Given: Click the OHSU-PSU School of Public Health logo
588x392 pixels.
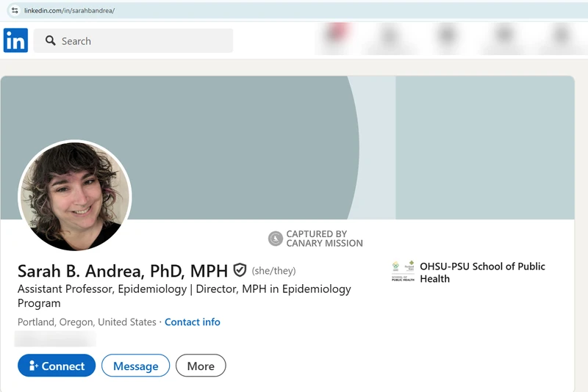Looking at the screenshot, I should [404, 272].
